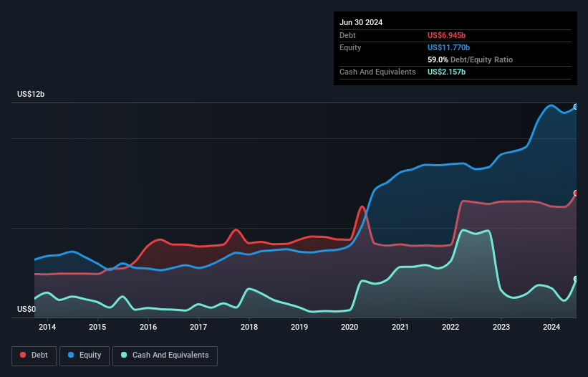Click the 2024 x-axis label
Image resolution: width=588 pixels, height=377 pixels.
click(551, 327)
